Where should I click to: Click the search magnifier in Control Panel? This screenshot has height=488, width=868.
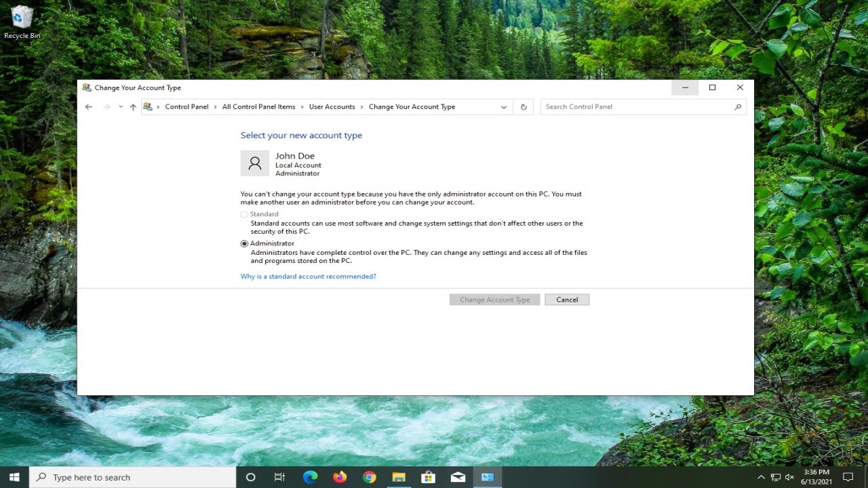738,107
